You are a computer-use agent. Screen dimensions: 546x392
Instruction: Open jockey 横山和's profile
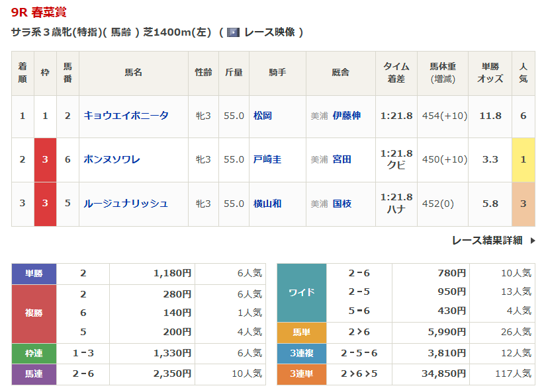(267, 204)
